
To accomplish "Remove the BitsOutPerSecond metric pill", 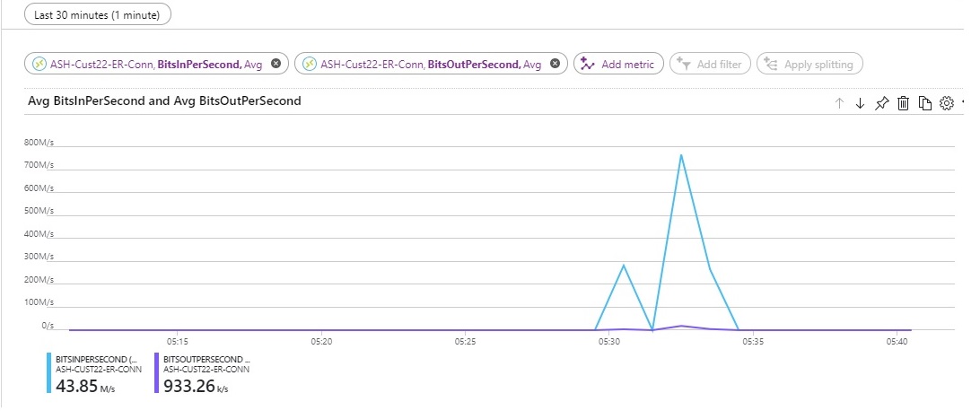I will pyautogui.click(x=555, y=64).
